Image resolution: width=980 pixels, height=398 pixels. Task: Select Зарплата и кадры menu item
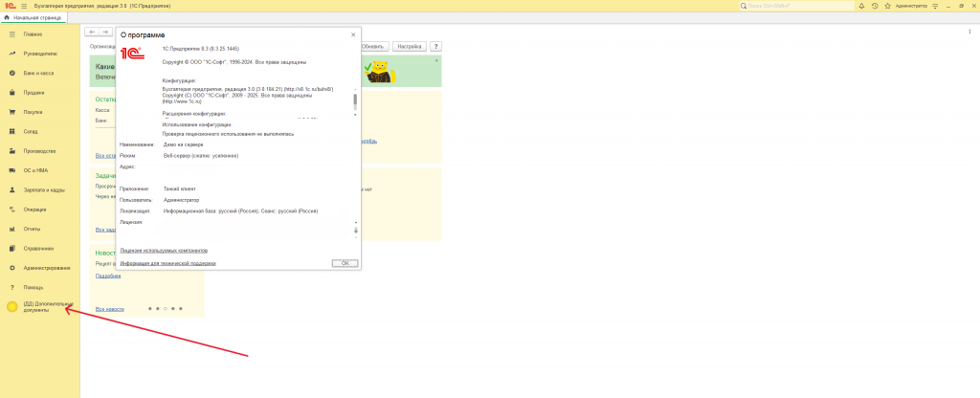click(x=44, y=190)
